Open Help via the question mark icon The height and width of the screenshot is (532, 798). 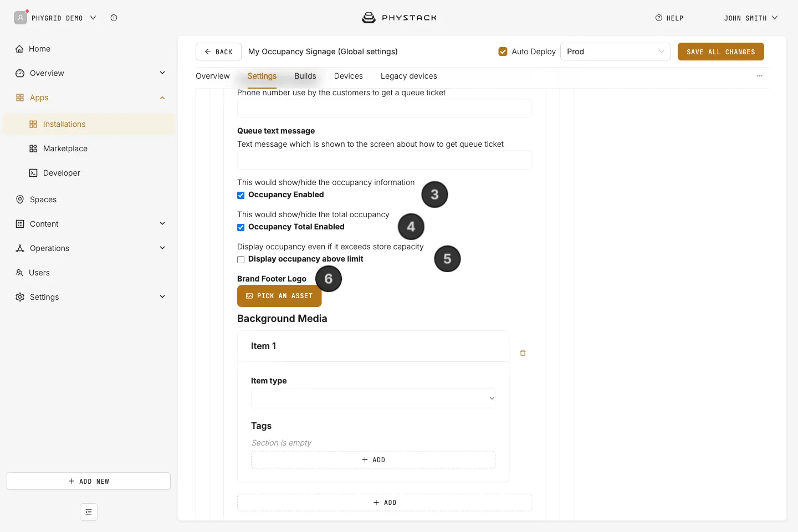tap(658, 18)
